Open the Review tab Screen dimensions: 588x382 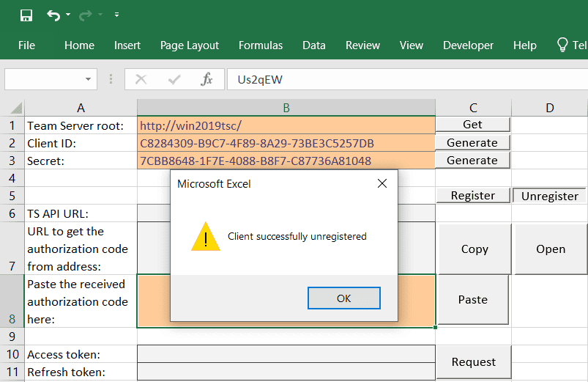coord(362,45)
